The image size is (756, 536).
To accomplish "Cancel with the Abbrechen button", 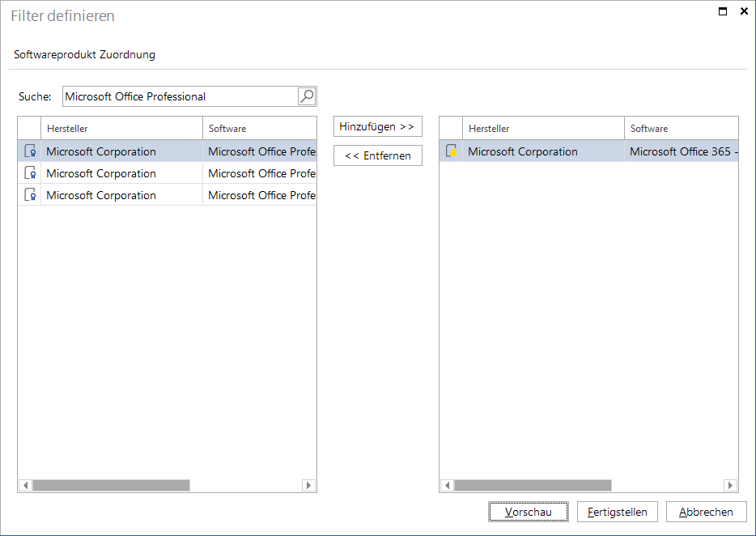I will tap(707, 512).
